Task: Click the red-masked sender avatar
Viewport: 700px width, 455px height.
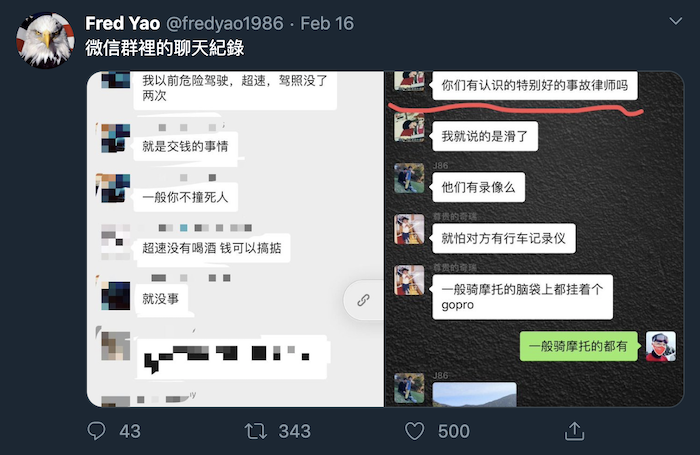Action: click(661, 346)
